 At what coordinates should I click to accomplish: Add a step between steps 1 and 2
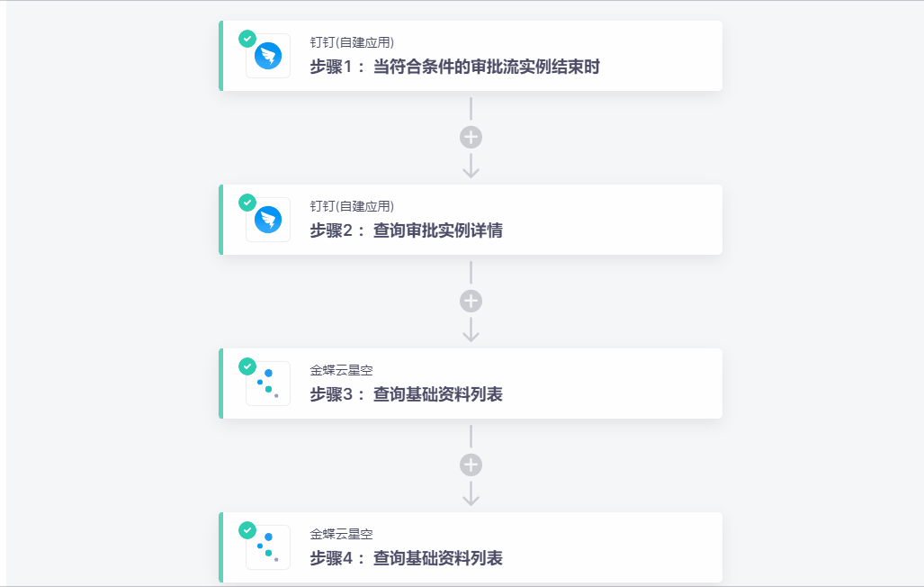coord(471,137)
